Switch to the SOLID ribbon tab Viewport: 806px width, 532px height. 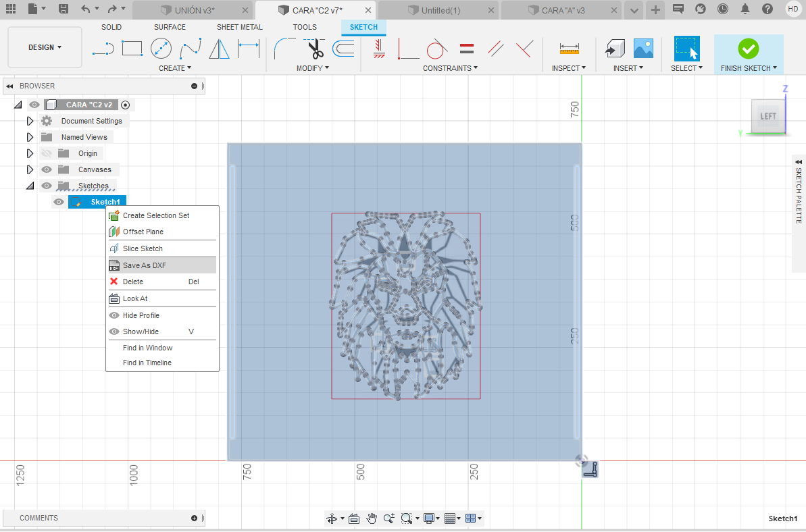pos(111,27)
